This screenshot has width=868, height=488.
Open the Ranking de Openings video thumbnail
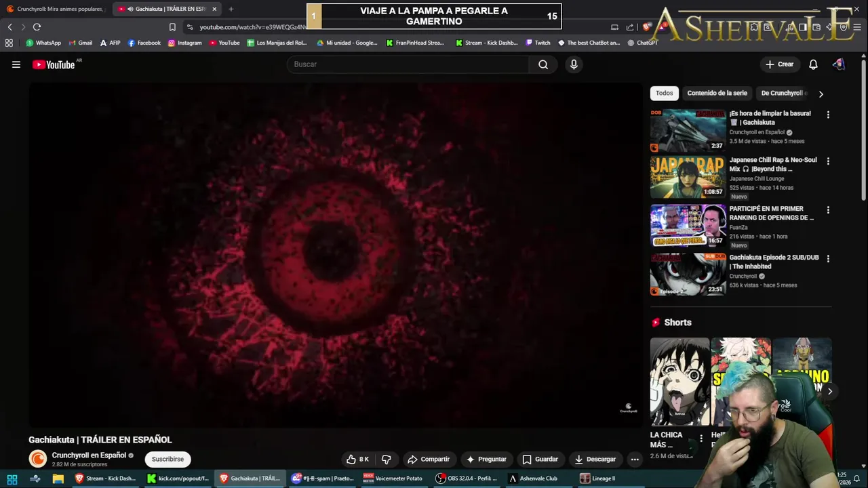point(688,226)
